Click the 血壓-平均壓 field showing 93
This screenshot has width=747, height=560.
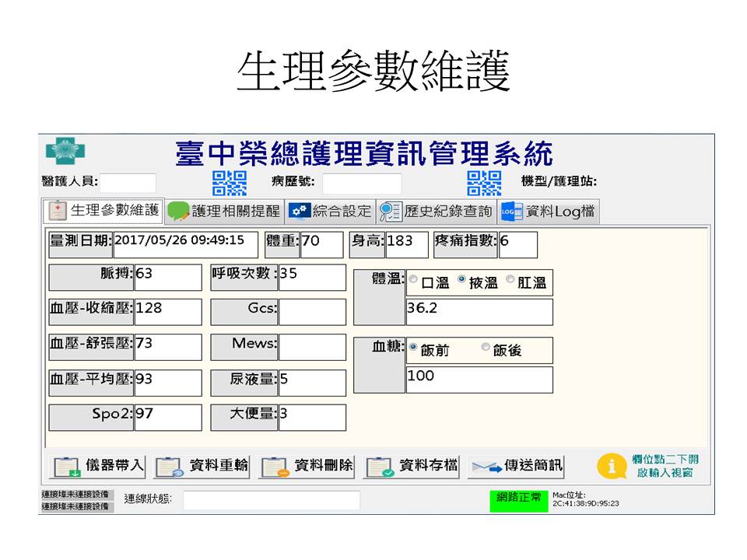[168, 383]
